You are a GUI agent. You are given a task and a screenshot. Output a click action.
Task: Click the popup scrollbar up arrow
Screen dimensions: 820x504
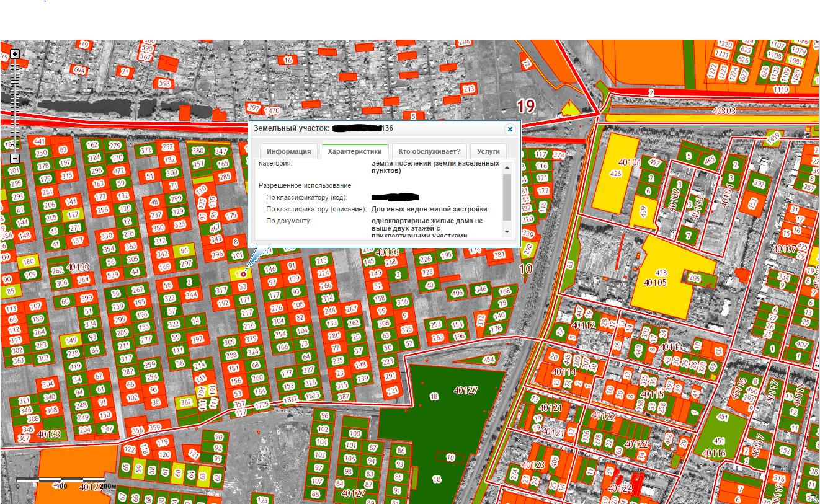coord(507,167)
